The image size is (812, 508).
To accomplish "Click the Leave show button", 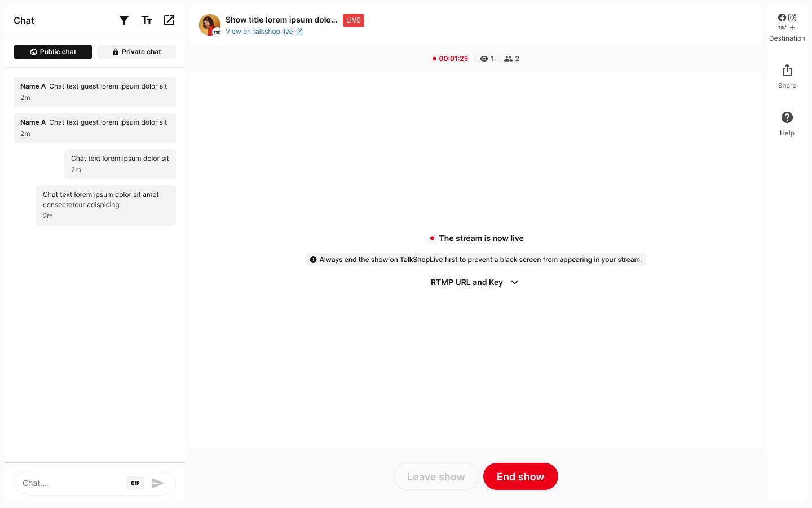I will 436,476.
